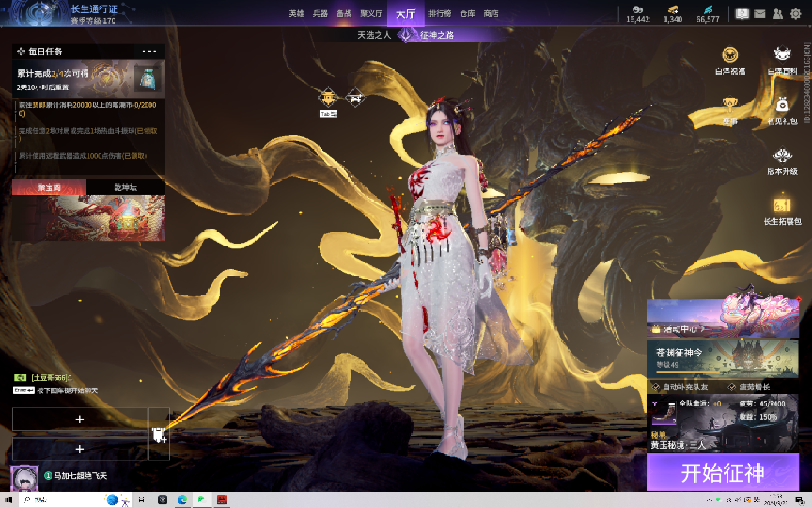Click the 收益: 150% bonus value
The image size is (812, 508).
758,417
